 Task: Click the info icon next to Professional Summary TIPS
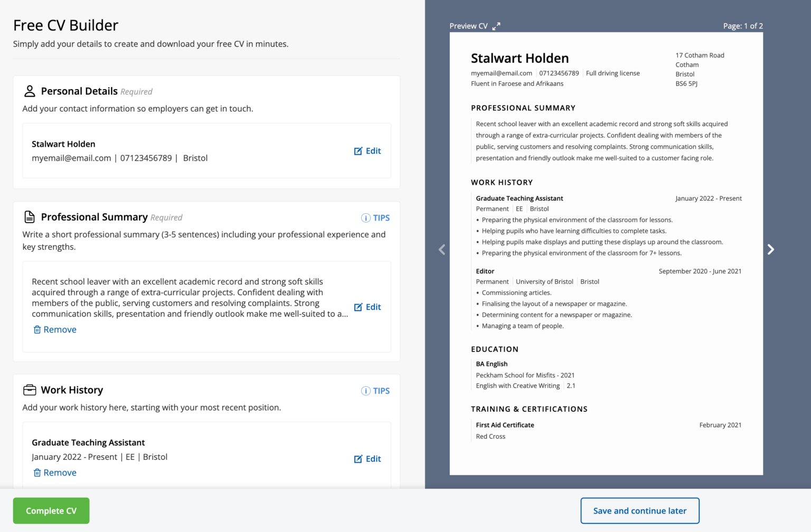[366, 217]
